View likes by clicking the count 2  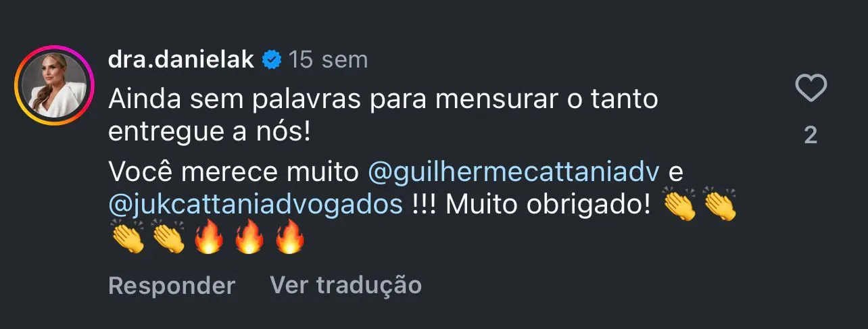[x=811, y=136]
